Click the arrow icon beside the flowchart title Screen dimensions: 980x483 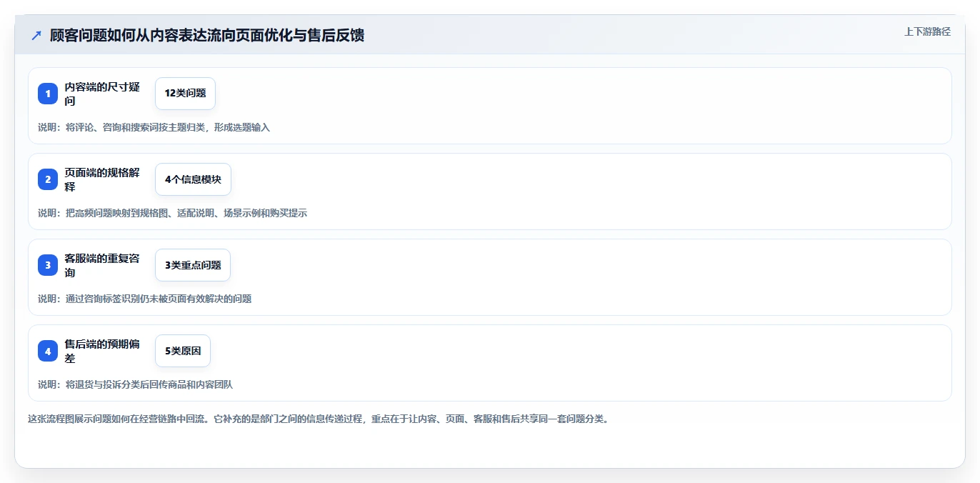point(36,35)
